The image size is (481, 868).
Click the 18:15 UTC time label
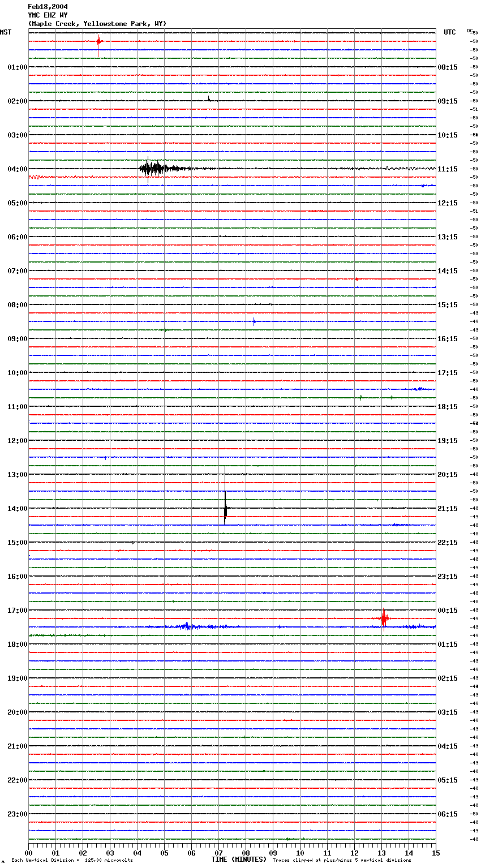click(x=448, y=407)
